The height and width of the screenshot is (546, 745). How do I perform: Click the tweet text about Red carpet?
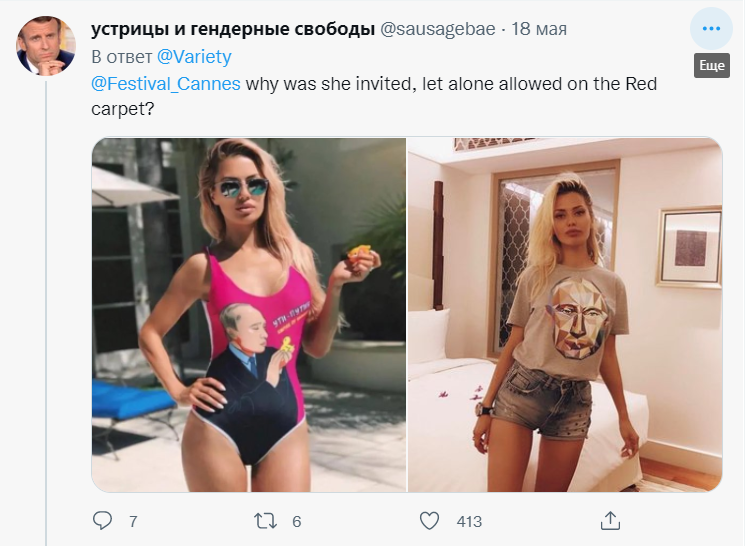374,96
